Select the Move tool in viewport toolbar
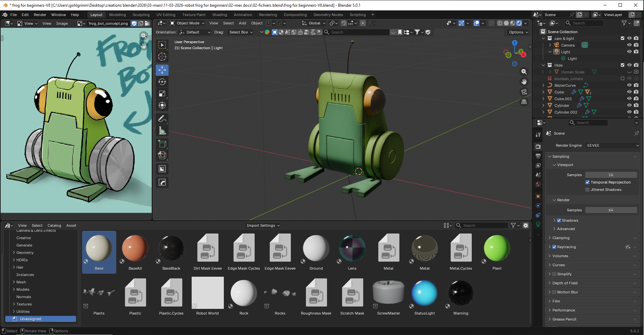This screenshot has width=644, height=335. point(162,70)
